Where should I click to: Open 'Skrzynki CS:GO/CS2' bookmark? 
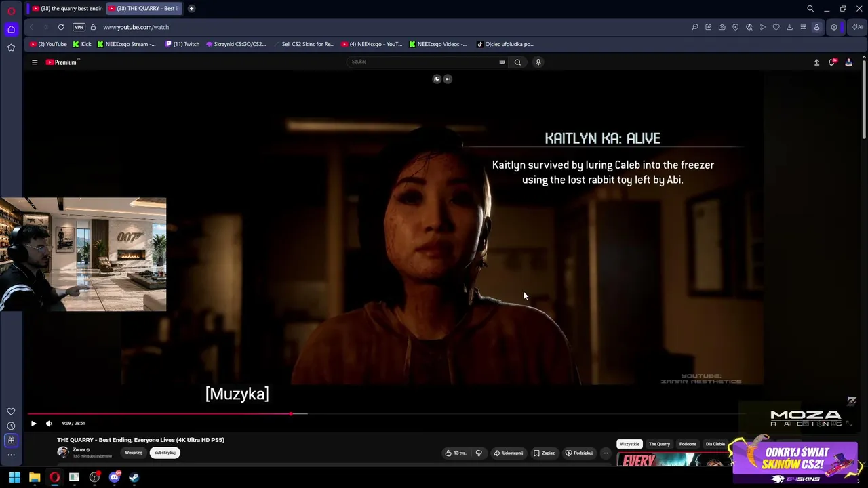[x=236, y=44]
